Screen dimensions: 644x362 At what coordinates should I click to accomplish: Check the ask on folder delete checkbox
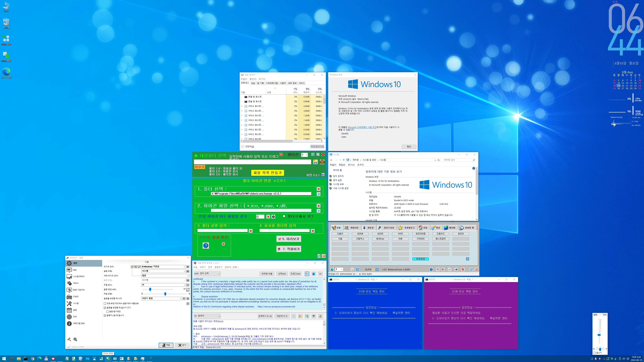tap(284, 216)
